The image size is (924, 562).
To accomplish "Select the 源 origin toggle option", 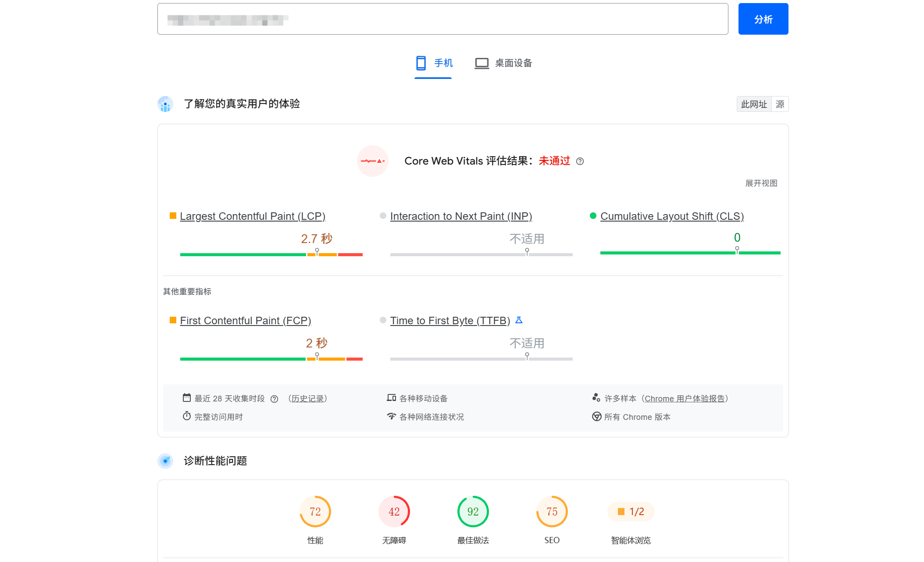I will pyautogui.click(x=780, y=104).
